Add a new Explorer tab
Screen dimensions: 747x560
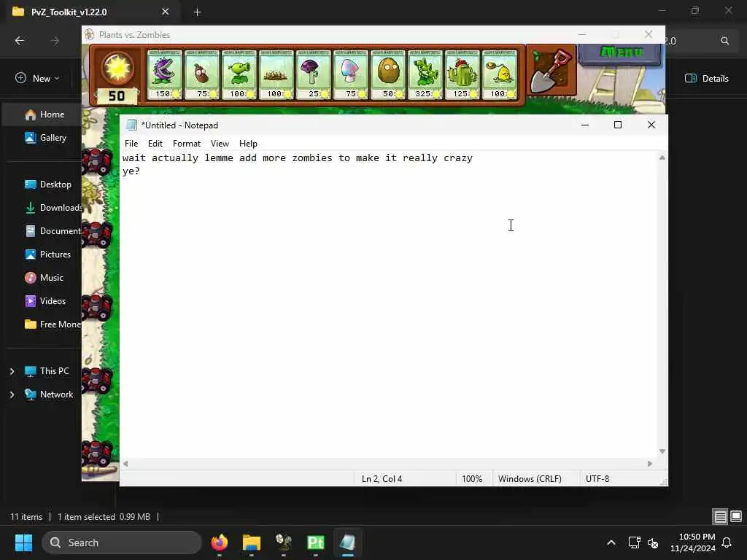click(x=197, y=12)
